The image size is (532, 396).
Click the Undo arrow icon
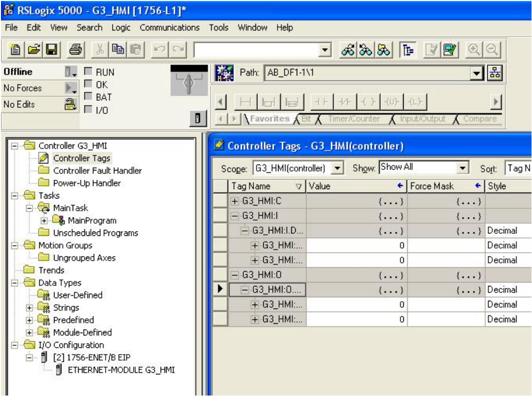[x=160, y=50]
